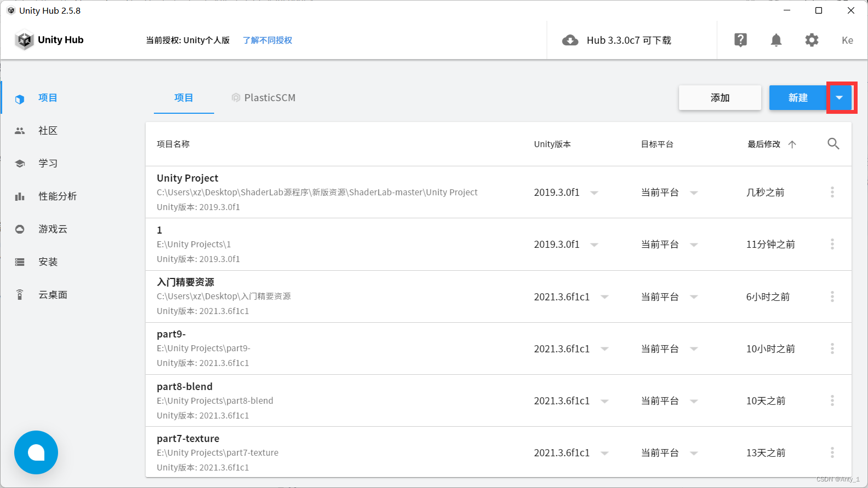Expand target platform dropdown for 入门精要资源
Screen dimensions: 868x488
coord(694,297)
